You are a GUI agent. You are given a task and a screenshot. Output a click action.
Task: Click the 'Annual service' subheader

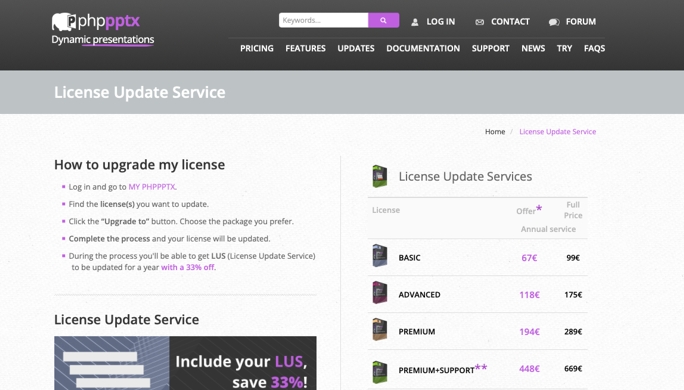[548, 229]
